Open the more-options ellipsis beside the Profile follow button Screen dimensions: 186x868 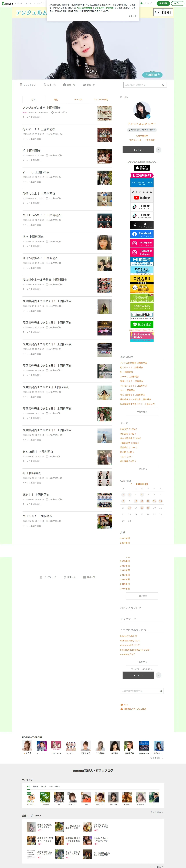click(158, 150)
